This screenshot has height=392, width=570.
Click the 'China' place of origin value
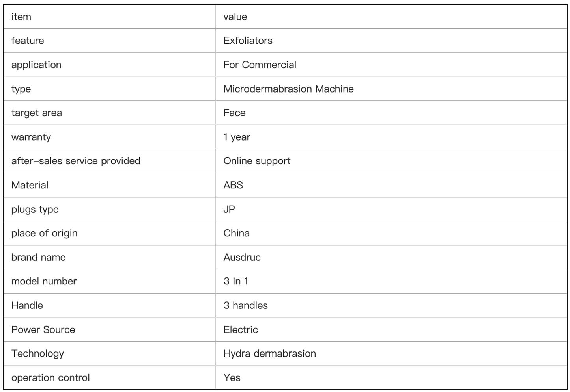click(236, 233)
